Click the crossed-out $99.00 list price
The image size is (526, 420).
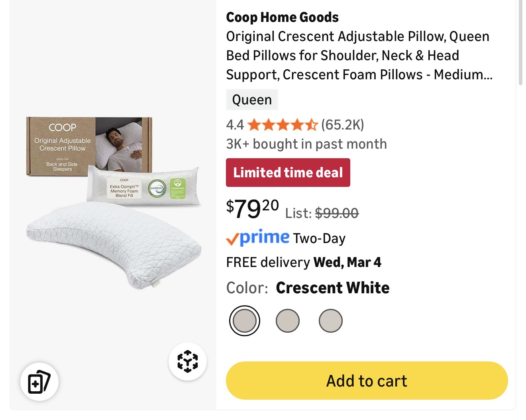click(337, 213)
